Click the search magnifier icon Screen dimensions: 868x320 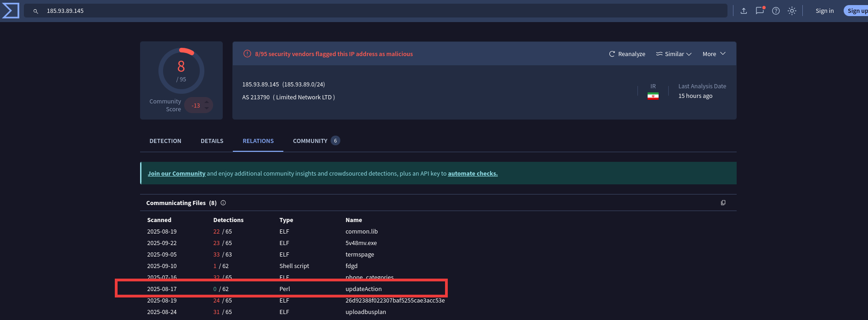click(x=35, y=11)
